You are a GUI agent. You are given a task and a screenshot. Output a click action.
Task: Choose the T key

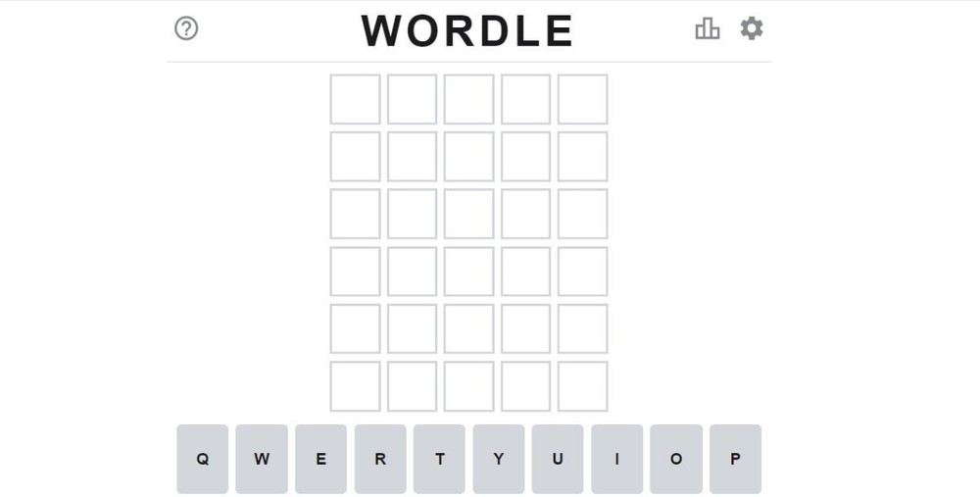coord(439,459)
